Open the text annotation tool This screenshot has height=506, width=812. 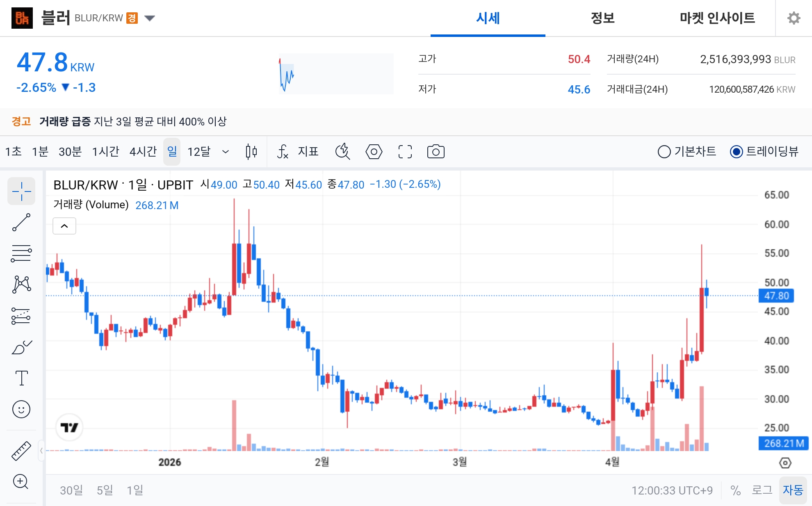[21, 378]
